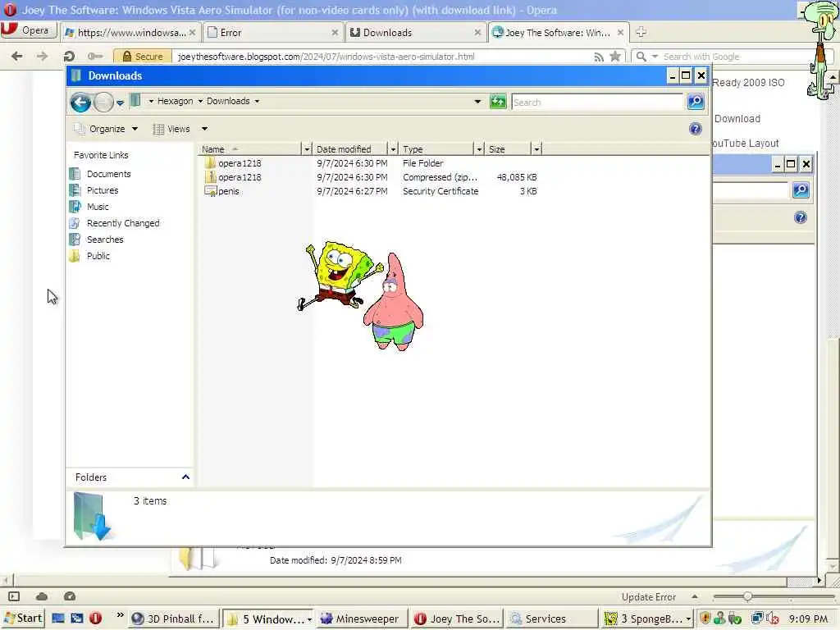Screen dimensions: 840x630
Task: Open 3 SpongeB... taskbar group
Action: tap(648, 619)
